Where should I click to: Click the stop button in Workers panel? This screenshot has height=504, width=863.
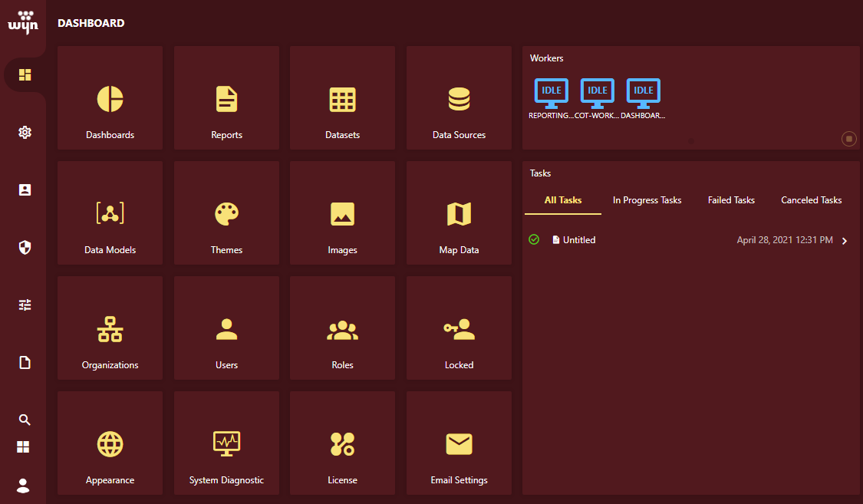coord(848,139)
